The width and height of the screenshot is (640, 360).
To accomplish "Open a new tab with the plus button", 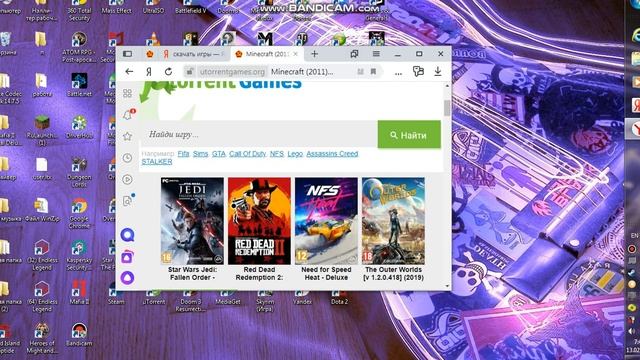I will click(x=314, y=54).
